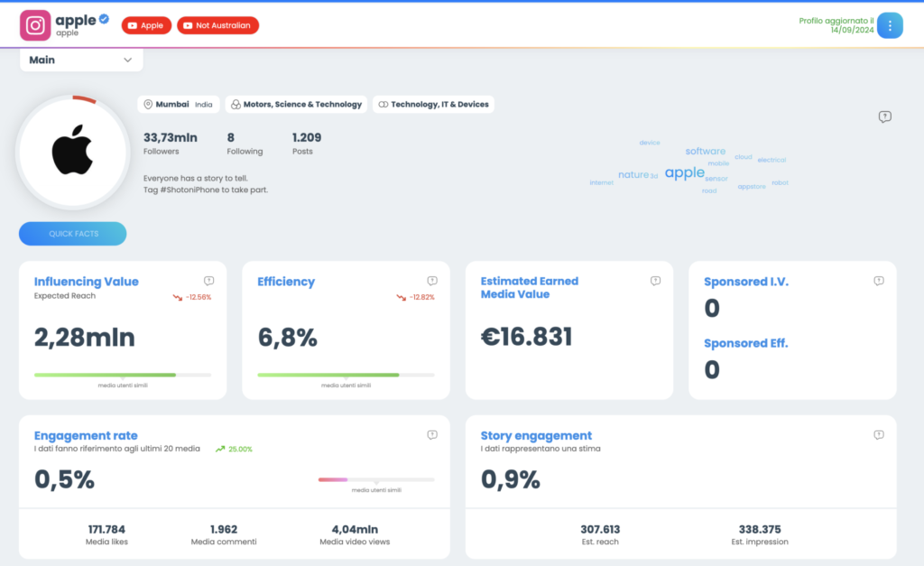The image size is (924, 566).
Task: Click the word 'device' in the word cloud
Action: (x=650, y=143)
